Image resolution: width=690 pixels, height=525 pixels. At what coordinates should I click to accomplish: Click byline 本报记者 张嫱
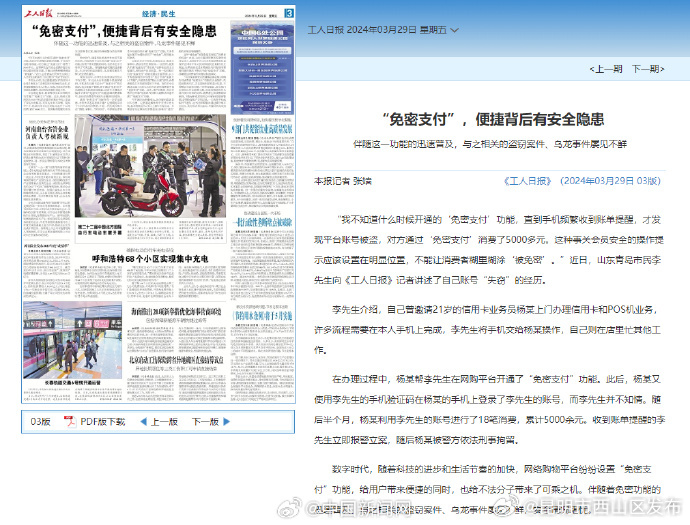pyautogui.click(x=343, y=181)
